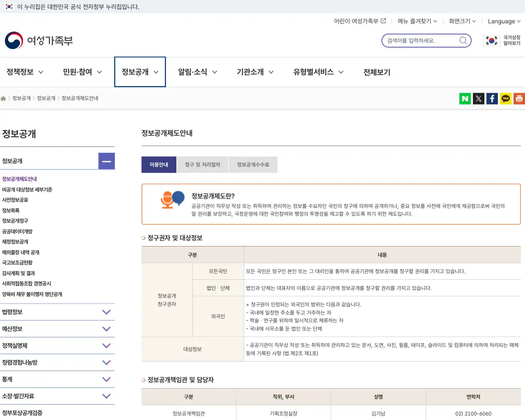The height and width of the screenshot is (420, 525).
Task: Expand the 청렴경험나눔방 sidebar section
Action: (106, 363)
